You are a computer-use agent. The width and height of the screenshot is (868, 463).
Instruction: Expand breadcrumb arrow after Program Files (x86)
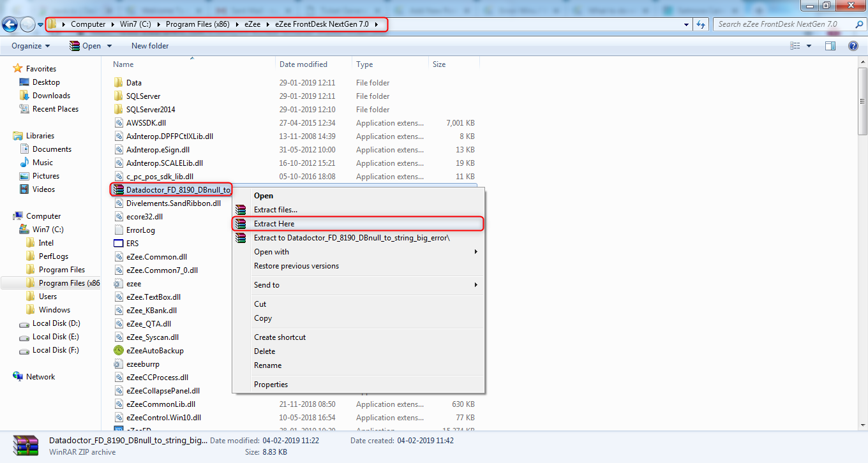(x=238, y=24)
